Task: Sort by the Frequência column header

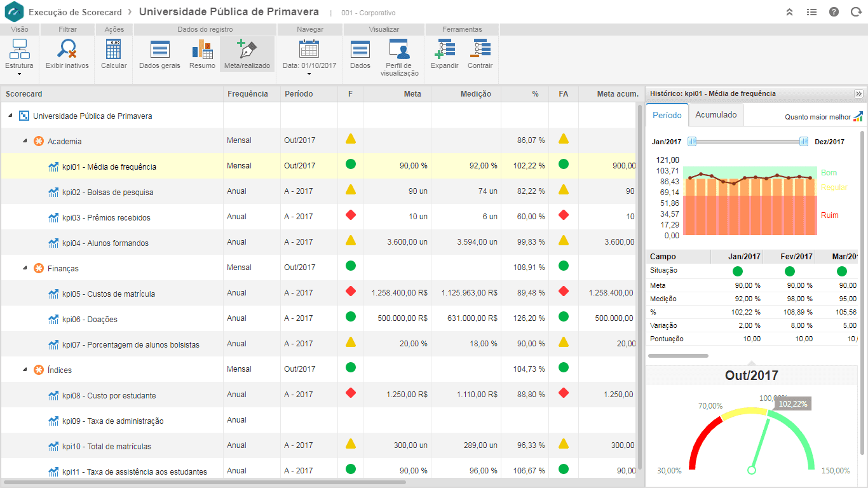Action: tap(248, 94)
